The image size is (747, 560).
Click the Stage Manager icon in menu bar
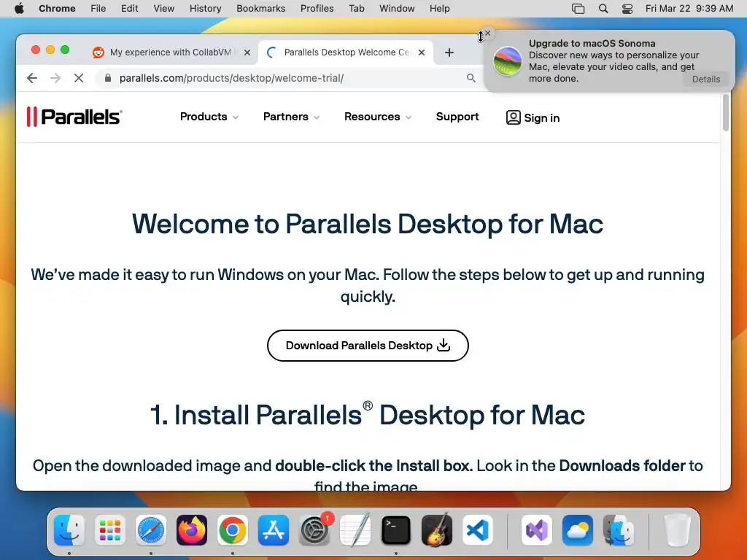click(x=578, y=9)
